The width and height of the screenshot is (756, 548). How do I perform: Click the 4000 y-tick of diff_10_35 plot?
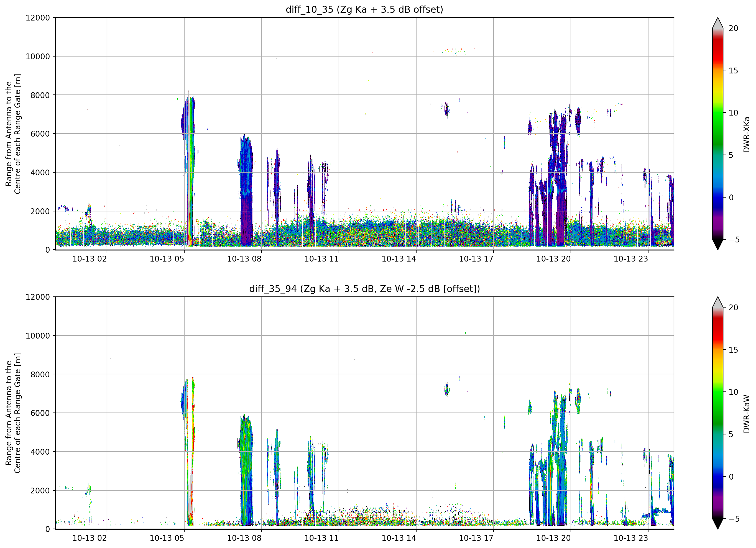click(40, 173)
